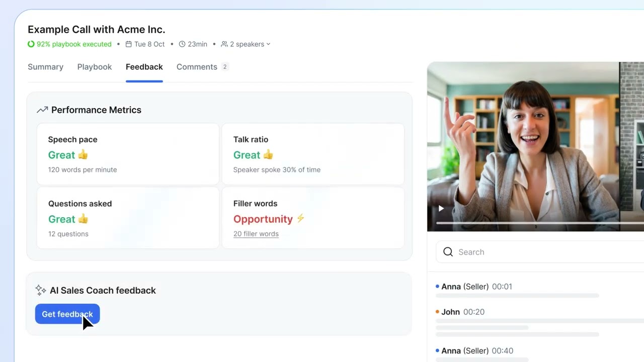Click the speakers people icon

(x=224, y=44)
